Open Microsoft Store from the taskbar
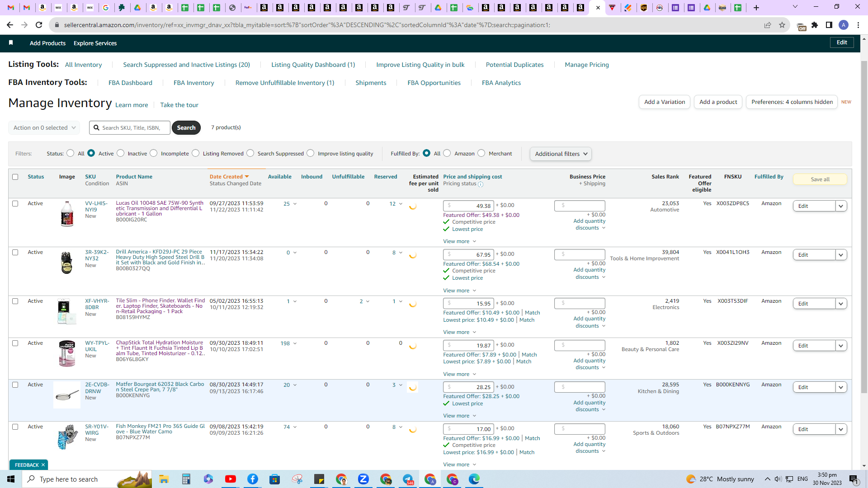This screenshot has width=868, height=488. click(x=274, y=479)
